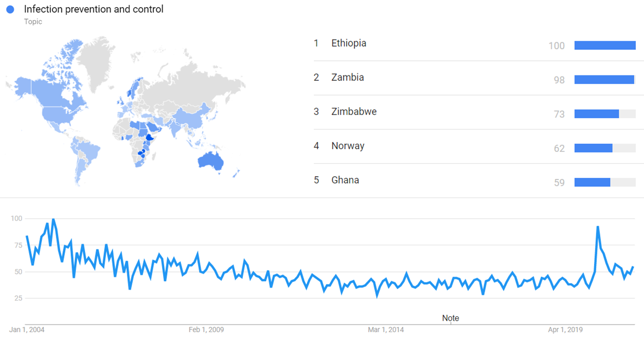Click the 2020 spike on trend line
644x344 pixels.
tap(597, 227)
